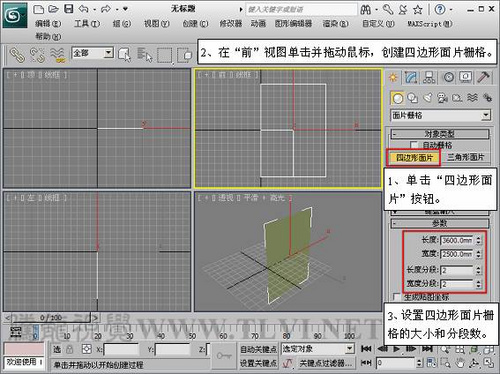The width and height of the screenshot is (500, 374).
Task: Select the Shapes category icon
Action: 413,98
